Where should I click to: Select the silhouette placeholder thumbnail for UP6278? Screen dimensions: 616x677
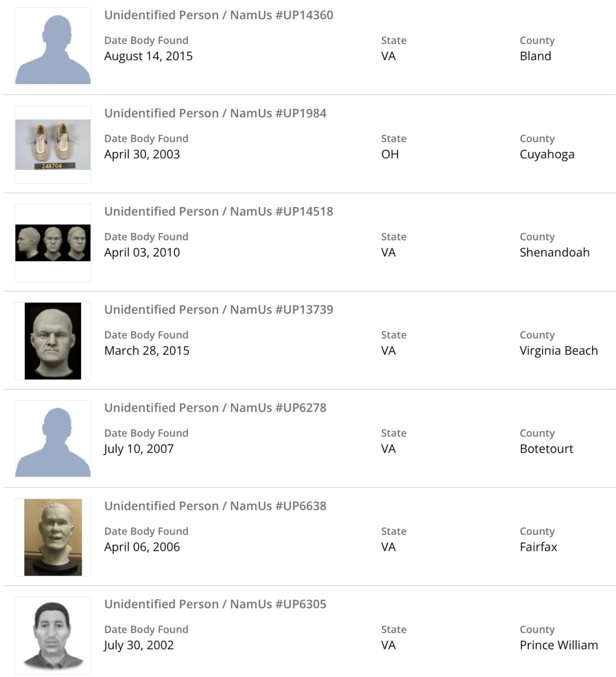(53, 439)
